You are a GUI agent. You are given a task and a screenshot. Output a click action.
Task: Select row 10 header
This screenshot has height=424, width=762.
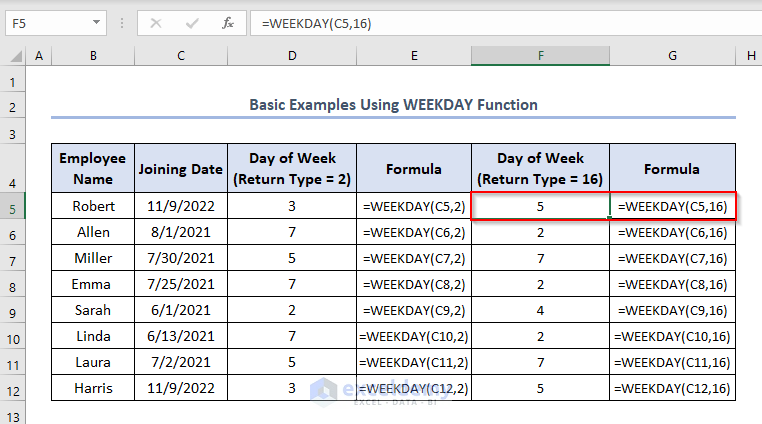[13, 335]
